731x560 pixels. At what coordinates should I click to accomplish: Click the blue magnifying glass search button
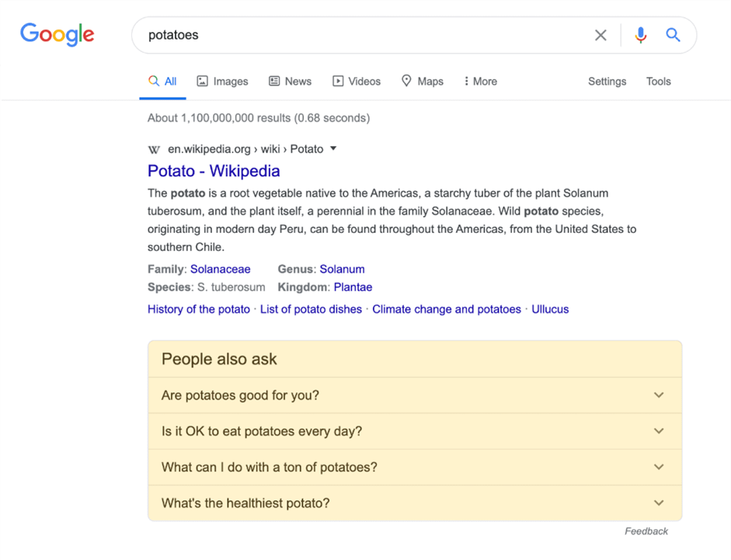673,35
